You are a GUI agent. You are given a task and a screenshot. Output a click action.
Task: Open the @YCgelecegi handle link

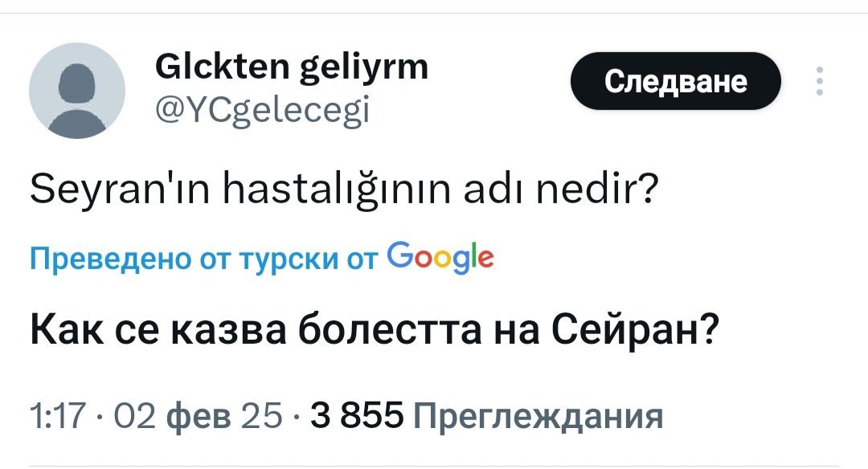pyautogui.click(x=262, y=110)
